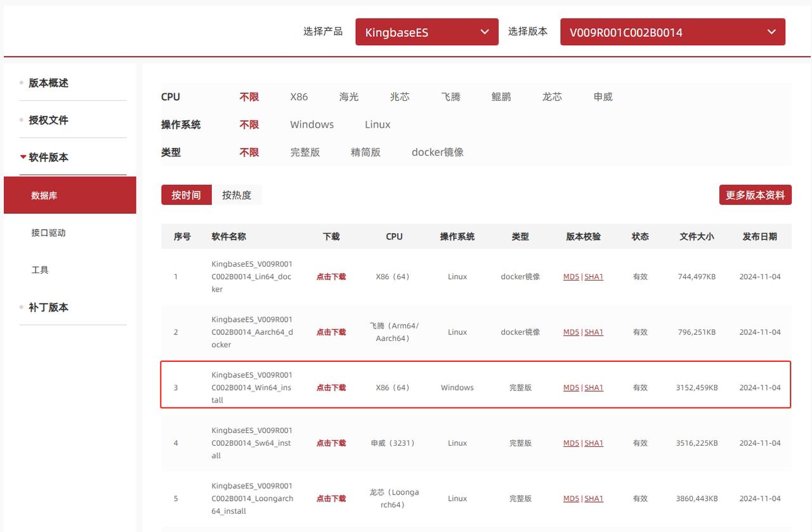Viewport: 812px width, 532px height.
Task: Open SHA1 checksum for Aarch64_docker row
Action: (x=594, y=332)
